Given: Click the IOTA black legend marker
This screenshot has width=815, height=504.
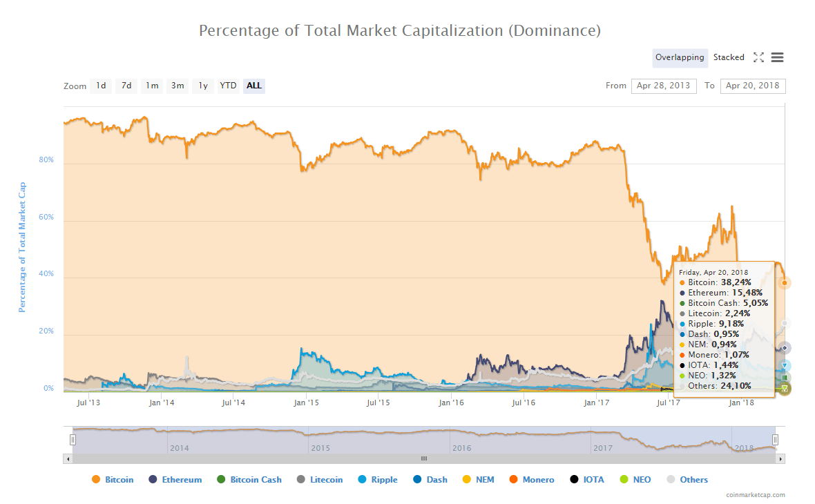Looking at the screenshot, I should coord(574,480).
